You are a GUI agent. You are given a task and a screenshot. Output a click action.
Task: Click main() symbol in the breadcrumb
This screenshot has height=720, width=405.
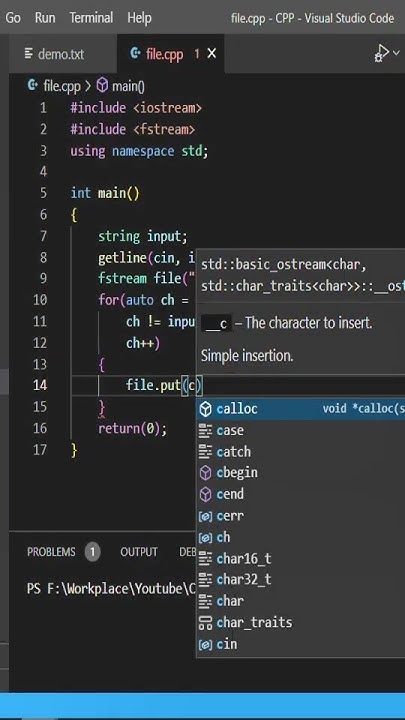pos(128,86)
